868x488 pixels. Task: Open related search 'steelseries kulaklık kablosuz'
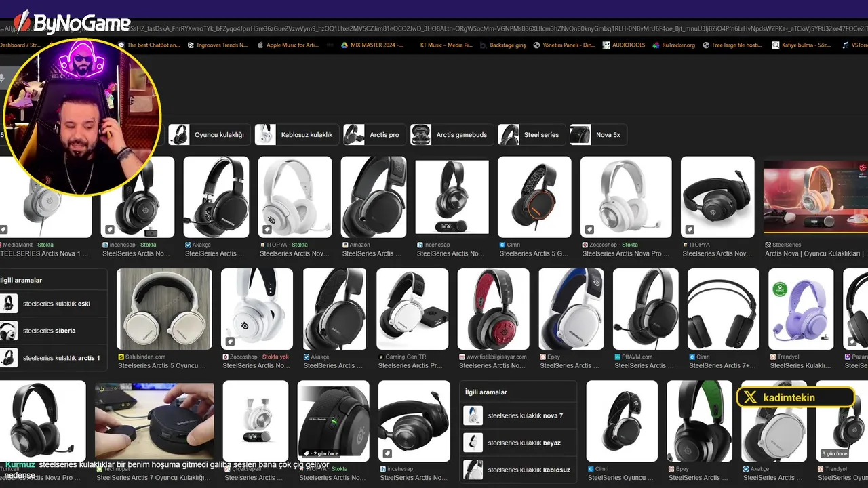[x=518, y=470]
